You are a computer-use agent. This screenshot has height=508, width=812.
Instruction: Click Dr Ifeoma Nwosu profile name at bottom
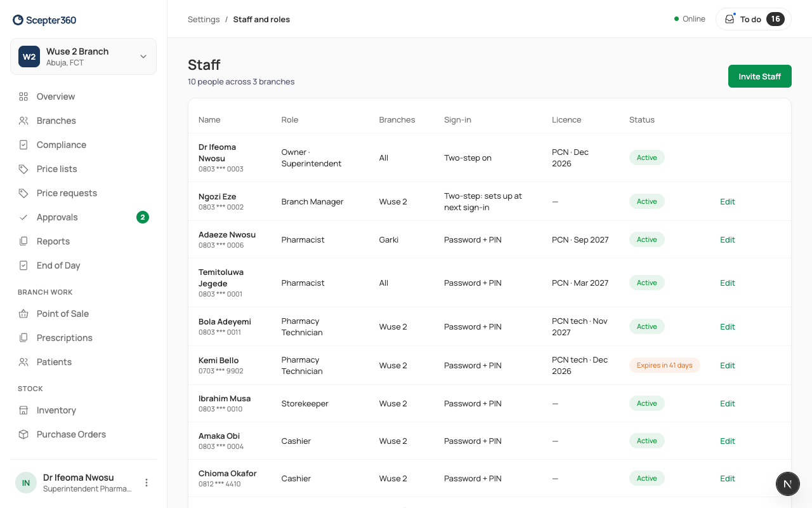(x=79, y=478)
